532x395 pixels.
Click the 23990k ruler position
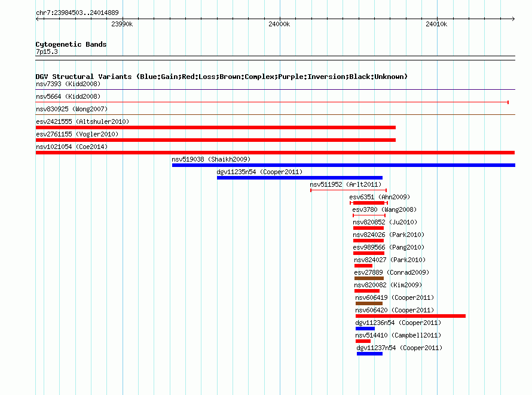[x=122, y=24]
